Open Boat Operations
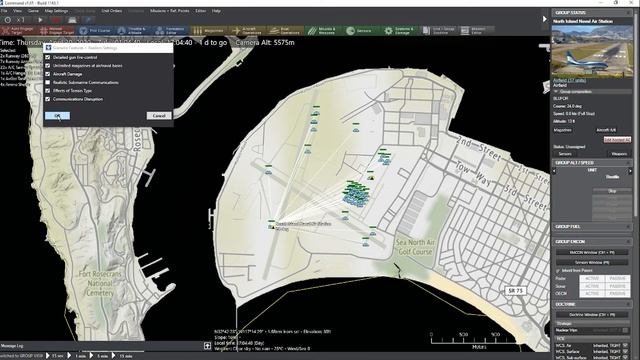640x360 pixels. pyautogui.click(x=284, y=30)
